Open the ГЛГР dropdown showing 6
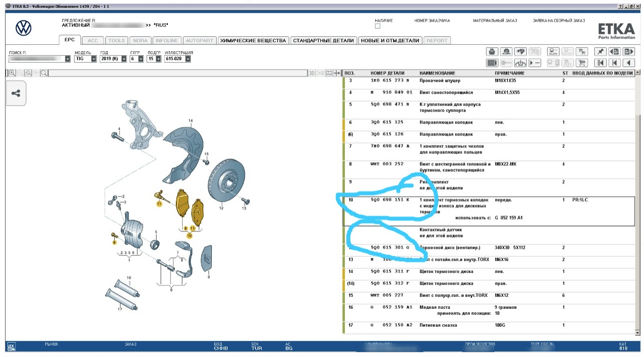 pyautogui.click(x=141, y=59)
